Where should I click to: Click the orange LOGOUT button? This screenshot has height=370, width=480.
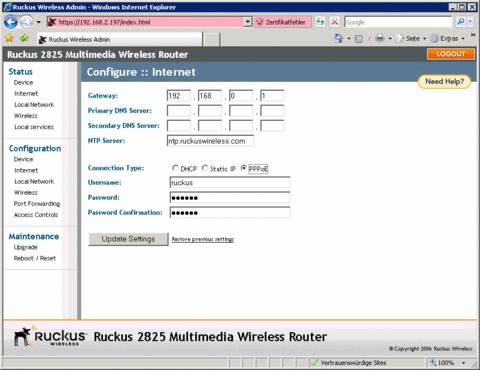[451, 54]
